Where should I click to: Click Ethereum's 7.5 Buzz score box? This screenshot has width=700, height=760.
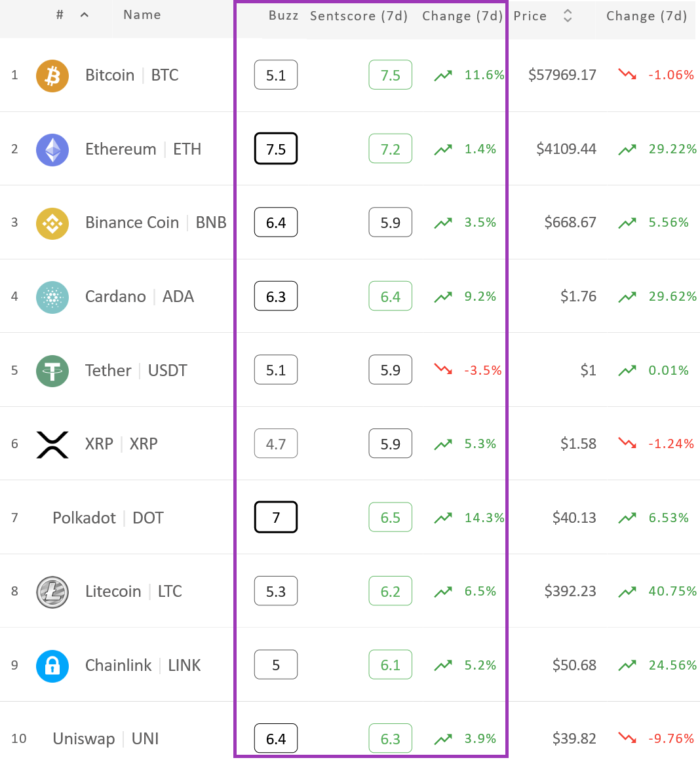[276, 149]
